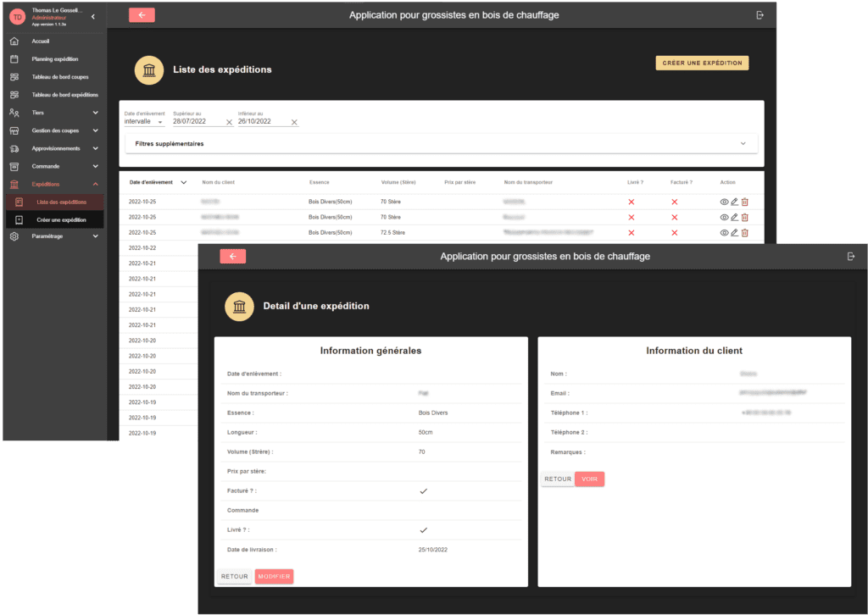
Task: Expand the 'Tiers' sidebar menu
Action: [x=53, y=112]
